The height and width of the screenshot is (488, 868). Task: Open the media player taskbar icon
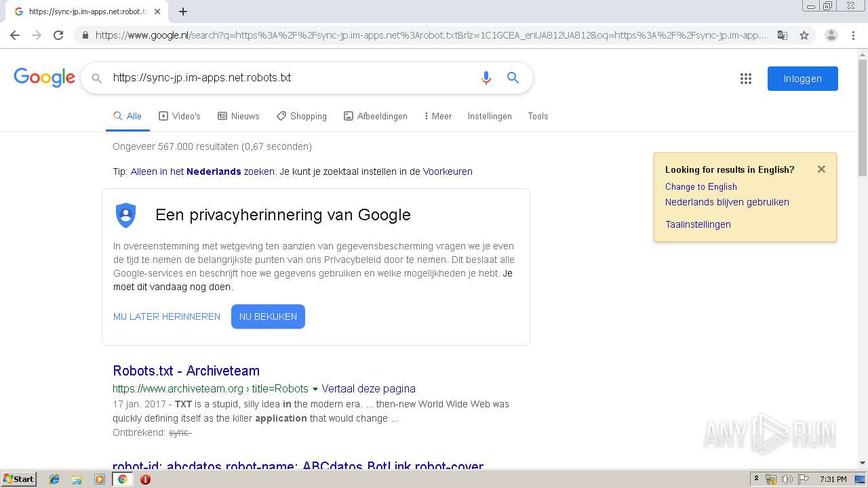100,479
